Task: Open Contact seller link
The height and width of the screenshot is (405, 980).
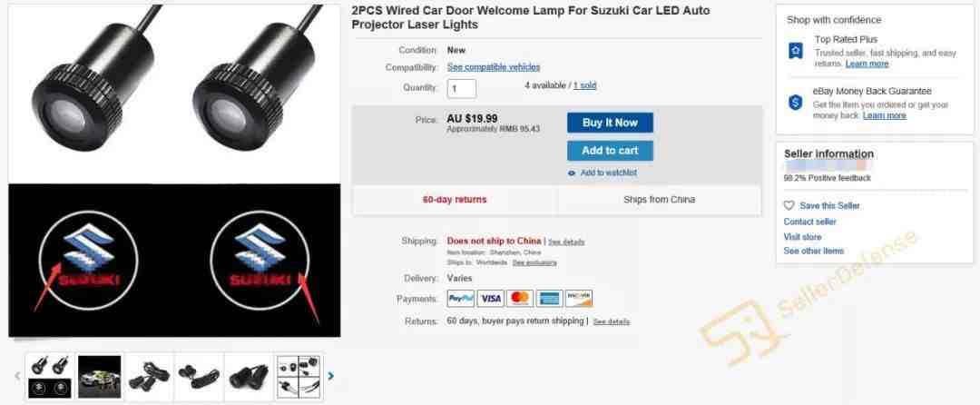Action: click(x=810, y=222)
